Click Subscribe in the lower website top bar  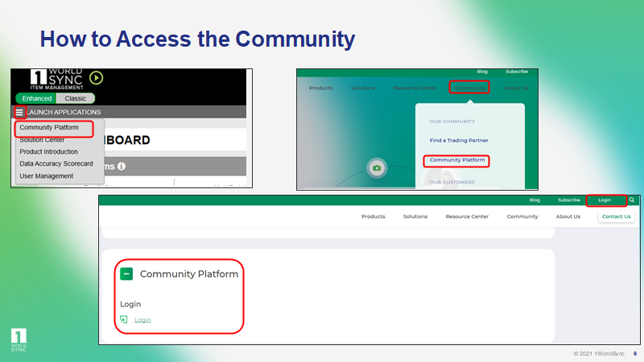pyautogui.click(x=569, y=200)
